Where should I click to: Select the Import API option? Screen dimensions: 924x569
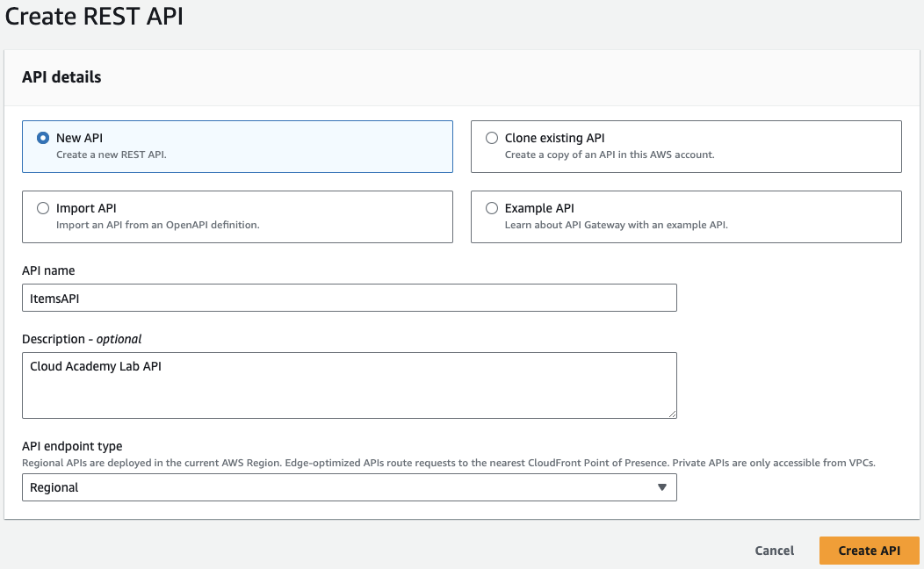(x=42, y=207)
